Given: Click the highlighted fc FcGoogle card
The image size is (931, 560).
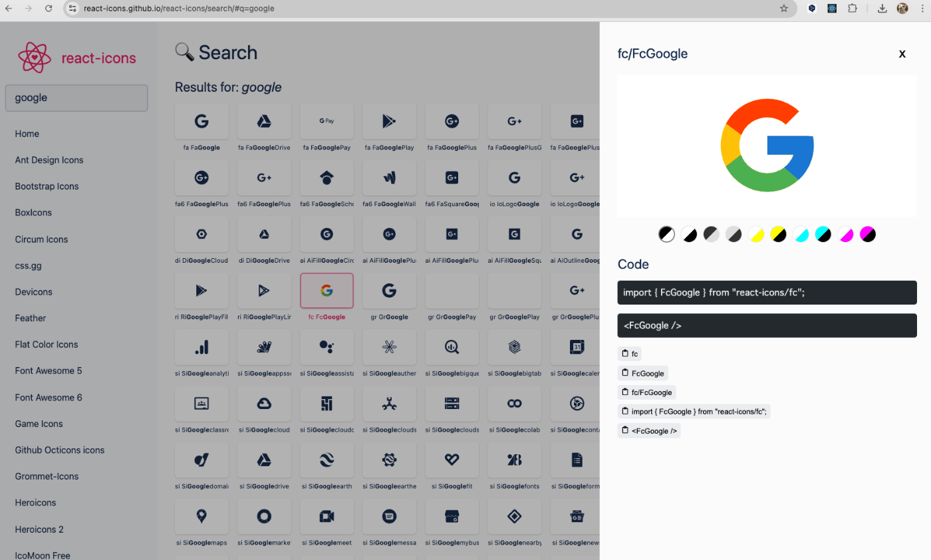Looking at the screenshot, I should coord(327,291).
